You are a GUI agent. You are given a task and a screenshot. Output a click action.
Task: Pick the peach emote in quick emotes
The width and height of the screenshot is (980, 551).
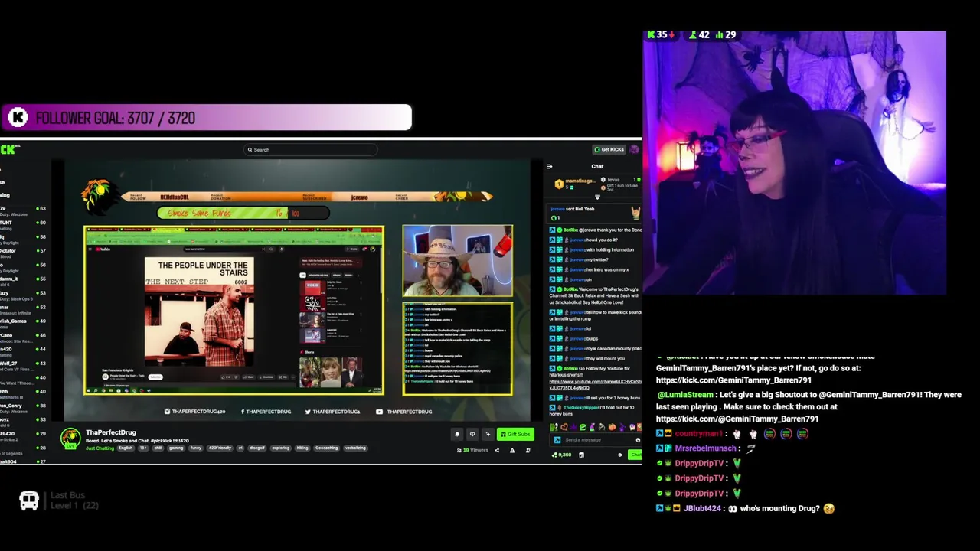pyautogui.click(x=612, y=427)
